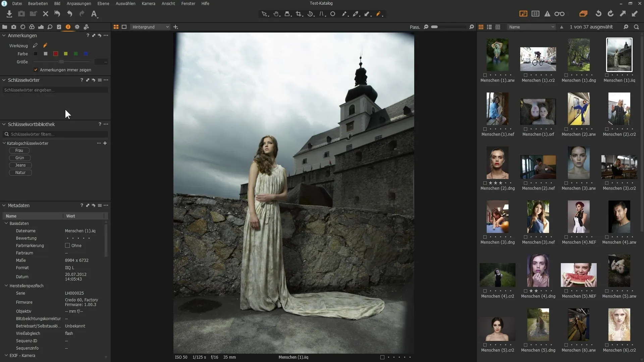Toggle color tag box in viewer status bar
The height and width of the screenshot is (362, 644).
coord(382,357)
